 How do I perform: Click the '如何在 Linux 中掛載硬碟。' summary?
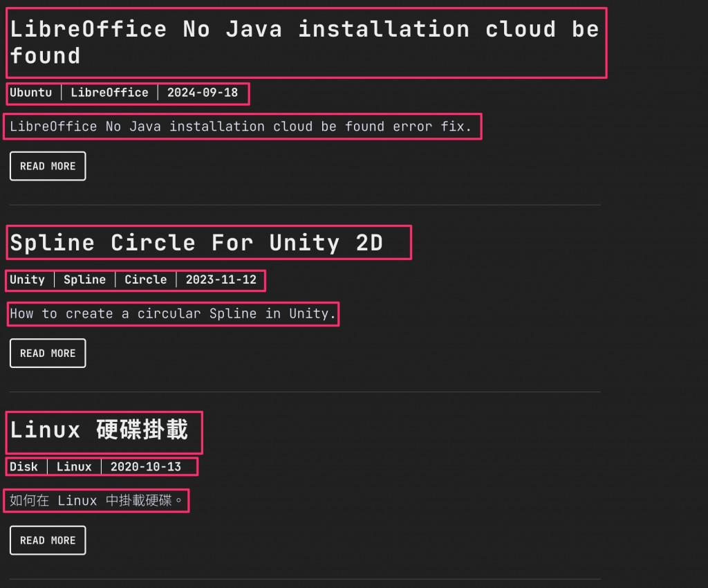(96, 500)
